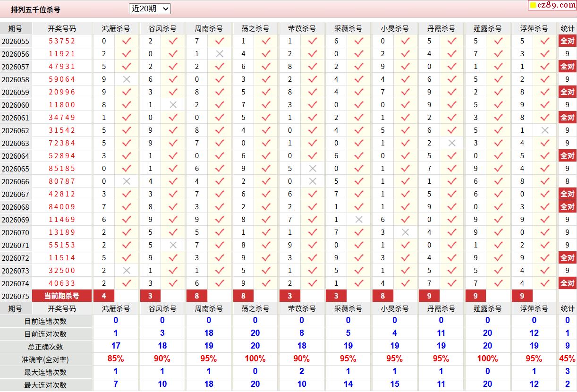Click the gray X for 周南杀号 in row 2026056
577x392 pixels.
tap(220, 54)
